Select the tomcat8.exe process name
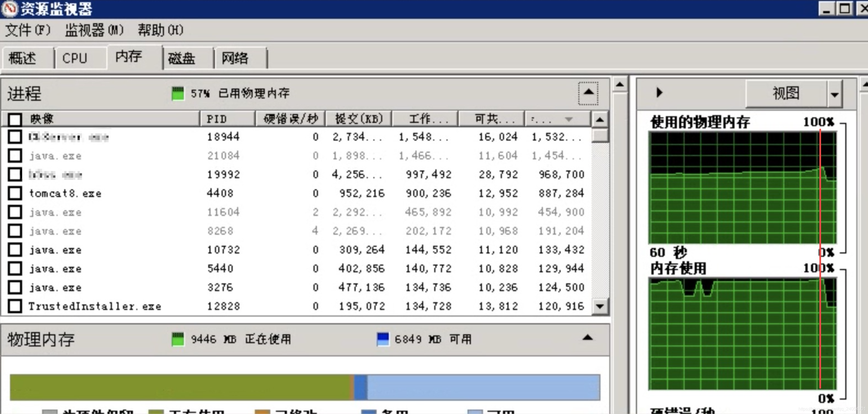Viewport: 868px width, 414px height. point(65,193)
